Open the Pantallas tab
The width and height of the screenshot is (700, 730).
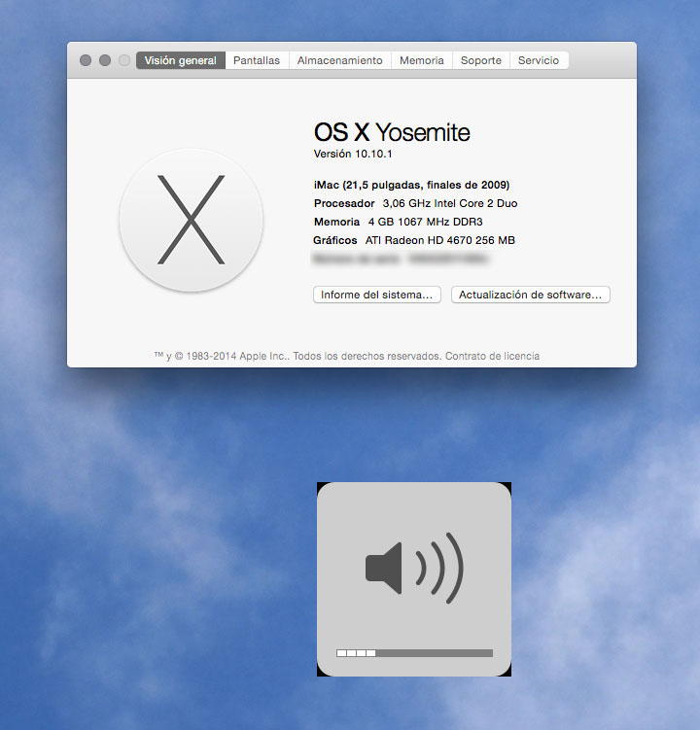pos(257,60)
